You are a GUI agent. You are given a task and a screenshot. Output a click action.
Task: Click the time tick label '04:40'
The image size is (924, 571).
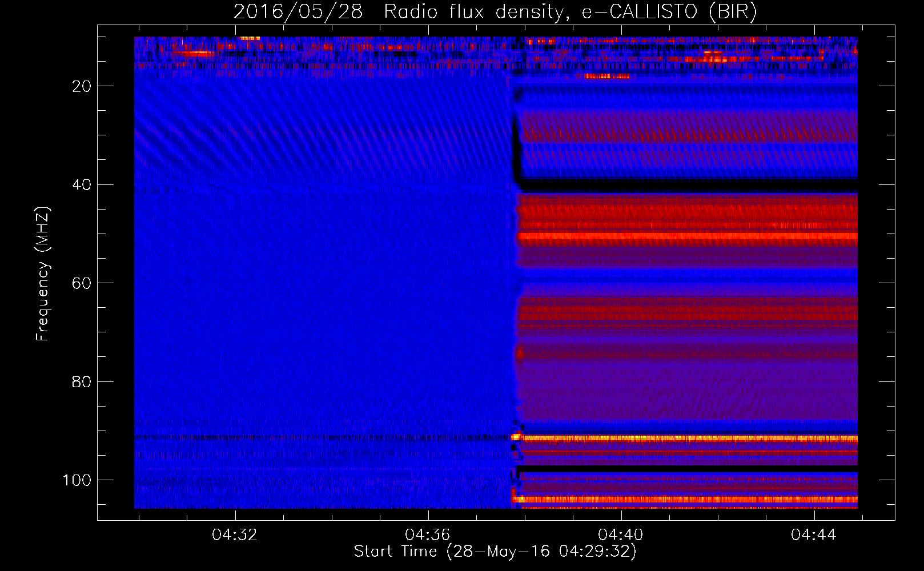point(621,535)
